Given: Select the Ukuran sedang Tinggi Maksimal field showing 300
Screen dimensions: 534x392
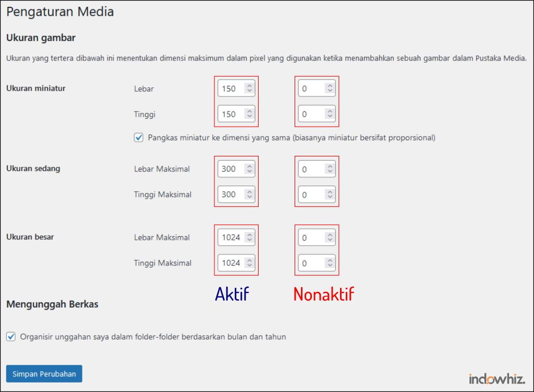Looking at the screenshot, I should click(x=236, y=194).
